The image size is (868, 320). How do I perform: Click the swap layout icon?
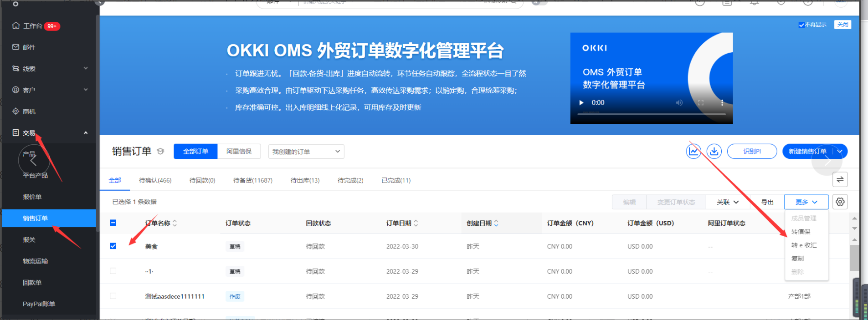coord(840,179)
